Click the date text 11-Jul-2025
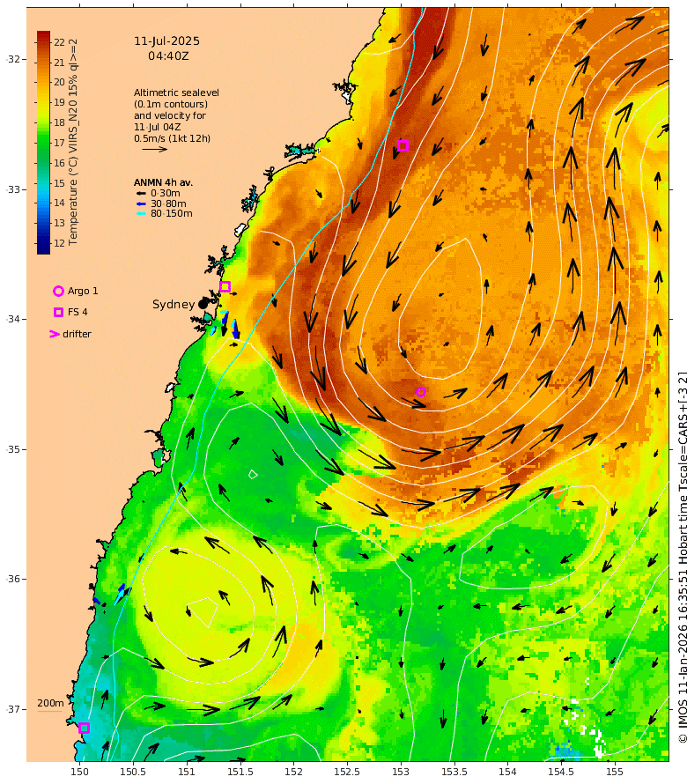The image size is (687, 784). tap(167, 41)
